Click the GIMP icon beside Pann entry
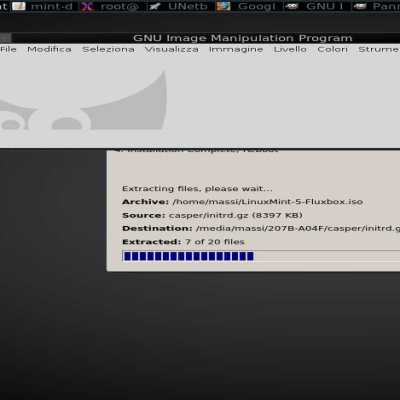Screen dimensions: 400x400 360,6
